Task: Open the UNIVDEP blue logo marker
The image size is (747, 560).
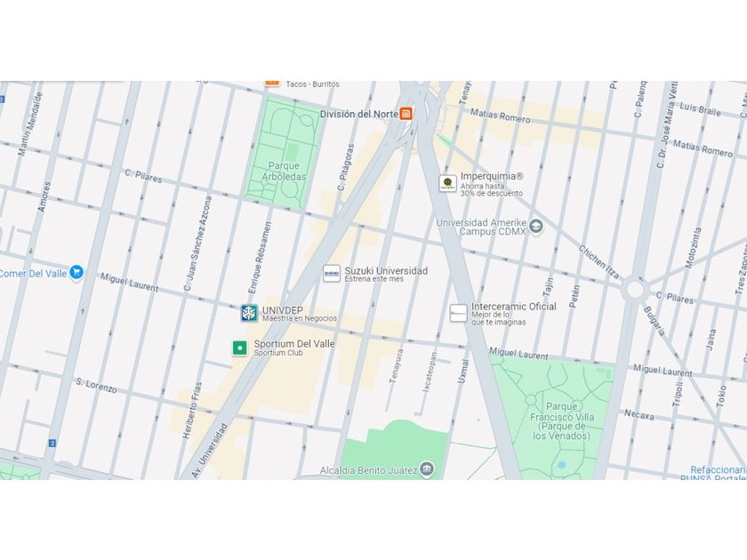Action: (249, 313)
